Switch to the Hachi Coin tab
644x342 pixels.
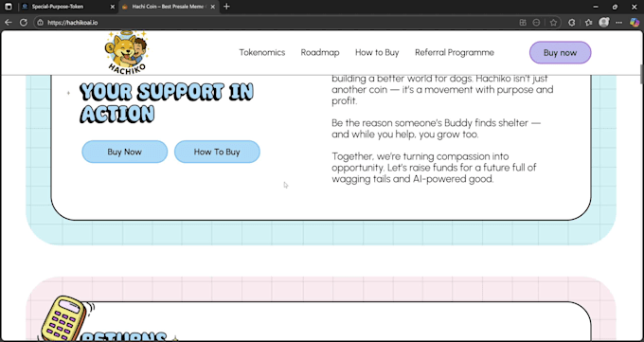[x=169, y=7]
